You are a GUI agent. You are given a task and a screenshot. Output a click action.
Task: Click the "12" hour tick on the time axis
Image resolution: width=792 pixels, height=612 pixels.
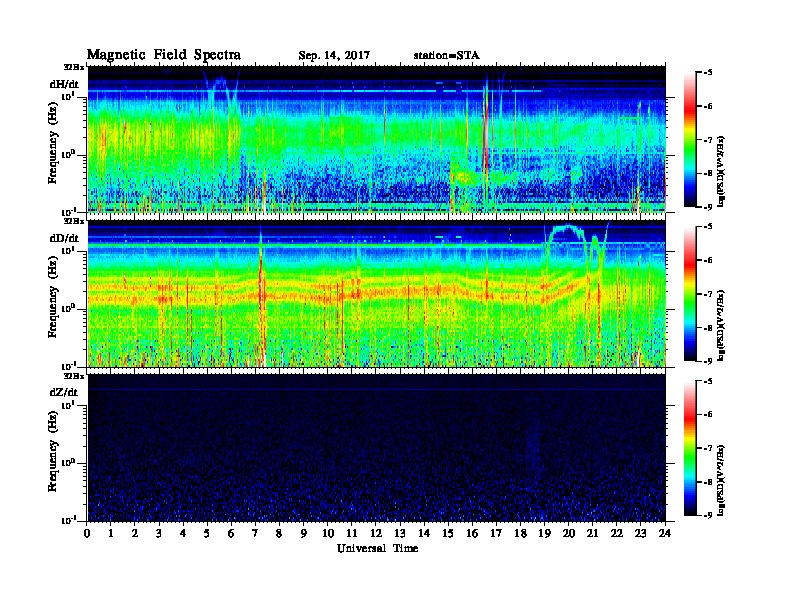[376, 534]
